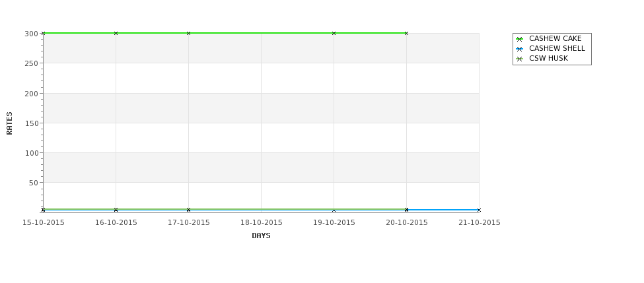The image size is (644, 283).
Task: Click the 150 value on the y-axis
Action: pyautogui.click(x=31, y=123)
